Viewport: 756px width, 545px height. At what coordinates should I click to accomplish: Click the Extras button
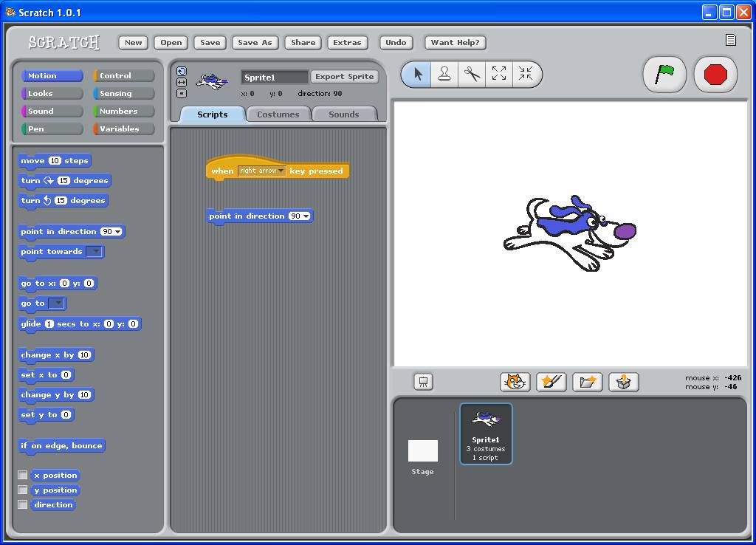(347, 42)
